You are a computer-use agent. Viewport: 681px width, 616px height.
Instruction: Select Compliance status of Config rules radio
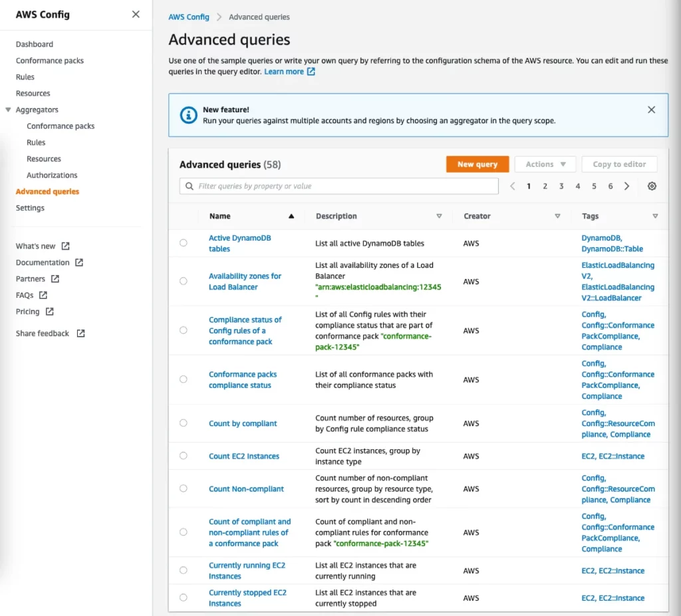pos(184,330)
